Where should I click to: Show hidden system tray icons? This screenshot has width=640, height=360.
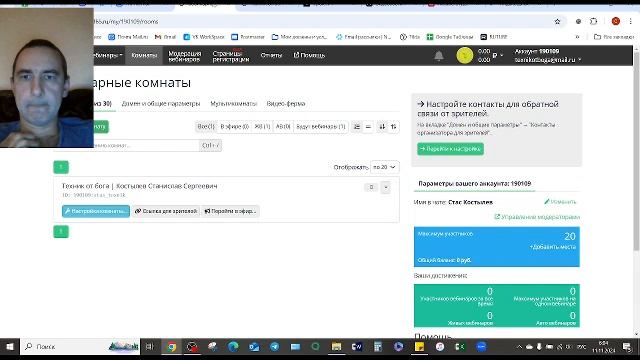click(519, 347)
